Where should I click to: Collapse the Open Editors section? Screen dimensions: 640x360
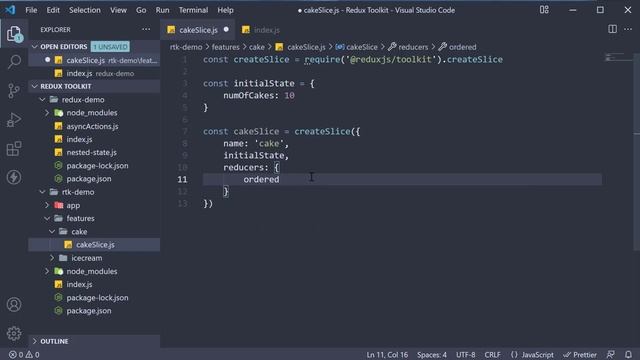pos(35,47)
